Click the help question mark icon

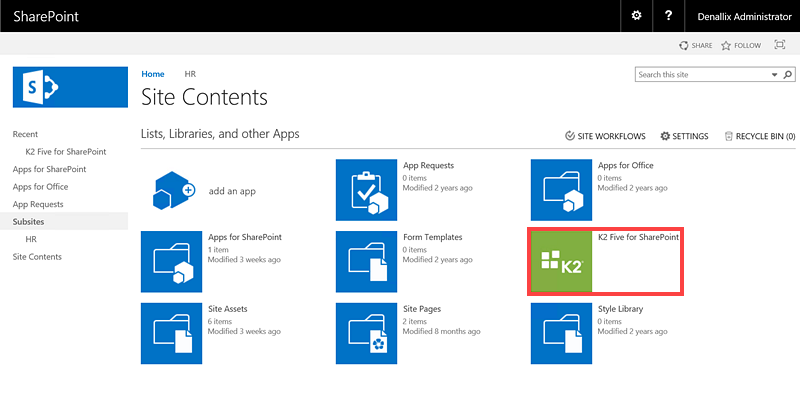(x=668, y=16)
